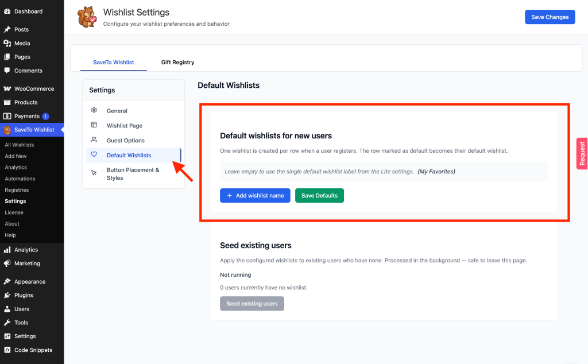This screenshot has width=588, height=364.
Task: Click '0 users currently have no wishlist.' text
Action: point(264,288)
